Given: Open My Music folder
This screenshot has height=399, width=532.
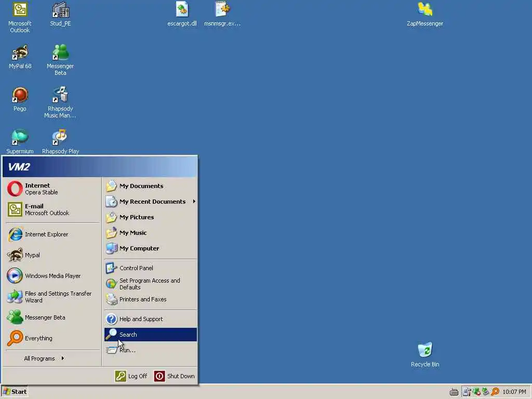Looking at the screenshot, I should pos(150,233).
